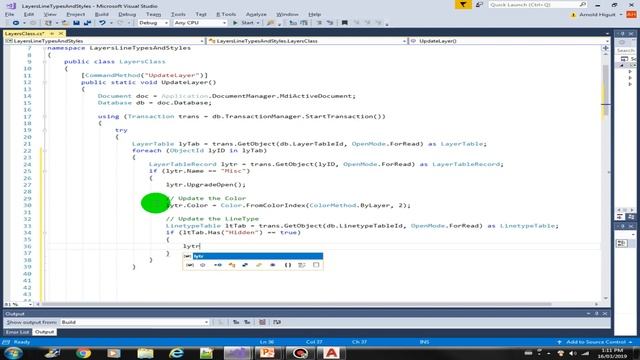
Task: Open the Debug menu
Action: pyautogui.click(x=127, y=14)
